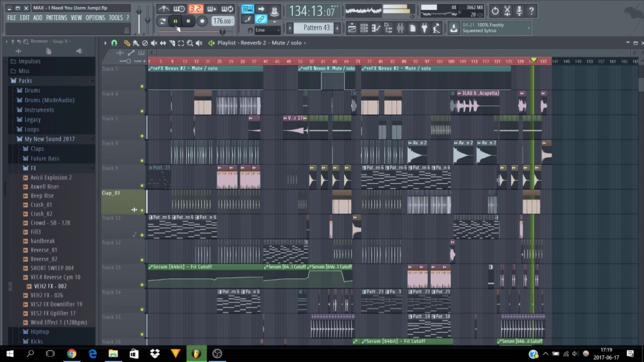Open the Pattern 43 selector
This screenshot has width=644, height=362.
(x=313, y=28)
